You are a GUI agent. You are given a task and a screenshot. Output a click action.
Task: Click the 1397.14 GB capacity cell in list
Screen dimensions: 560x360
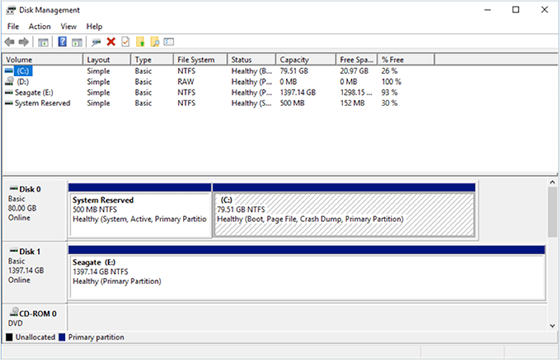[x=298, y=92]
